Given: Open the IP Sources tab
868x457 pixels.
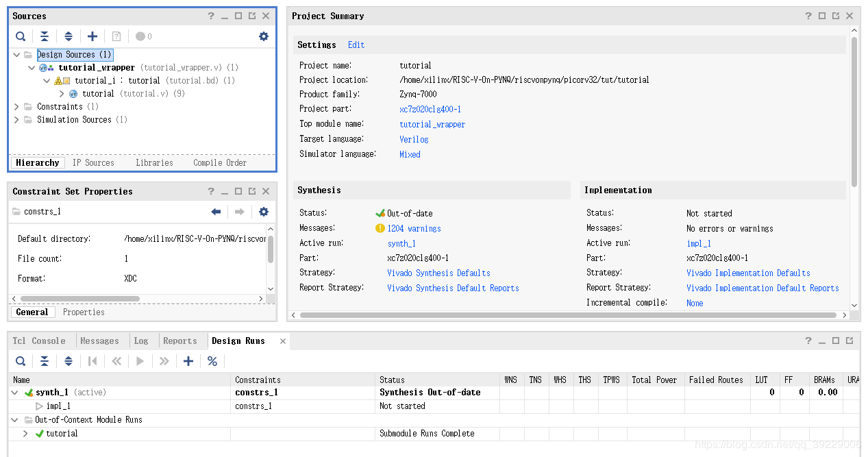Looking at the screenshot, I should point(93,162).
